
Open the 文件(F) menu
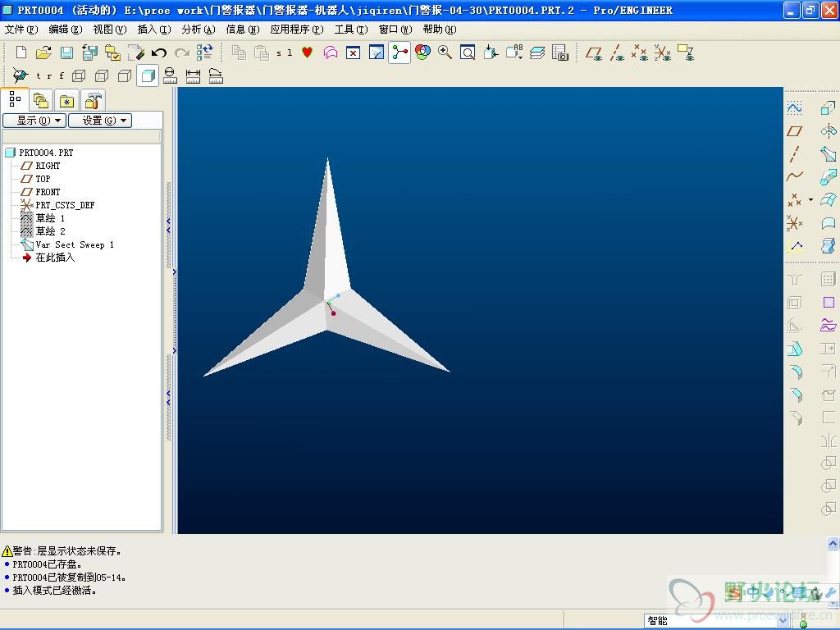(x=21, y=30)
